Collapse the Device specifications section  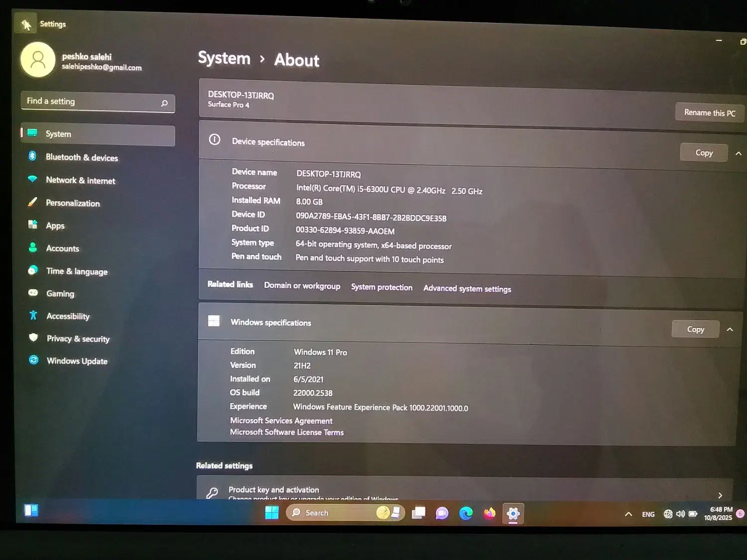(x=739, y=153)
